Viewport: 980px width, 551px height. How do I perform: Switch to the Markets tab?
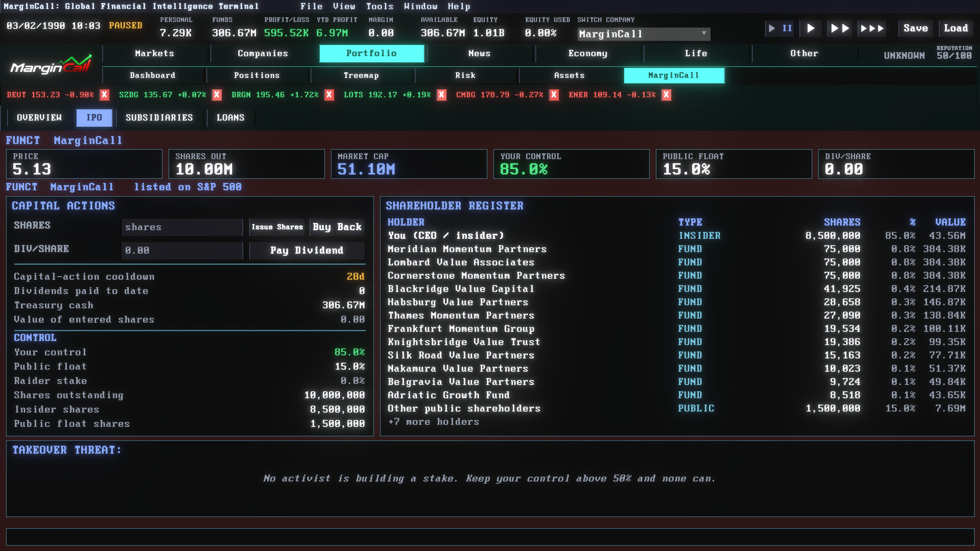click(155, 53)
